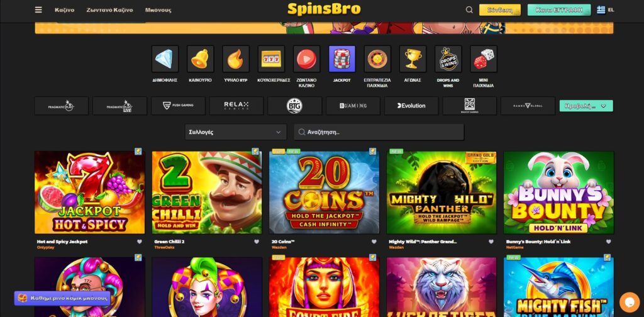Select the dice Mini Παιχνίδια icon
Image resolution: width=644 pixels, height=317 pixels.
(x=484, y=58)
